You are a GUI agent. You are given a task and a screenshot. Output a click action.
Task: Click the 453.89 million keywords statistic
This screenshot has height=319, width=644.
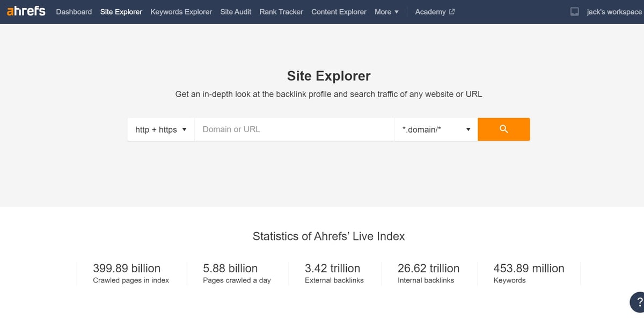(529, 269)
